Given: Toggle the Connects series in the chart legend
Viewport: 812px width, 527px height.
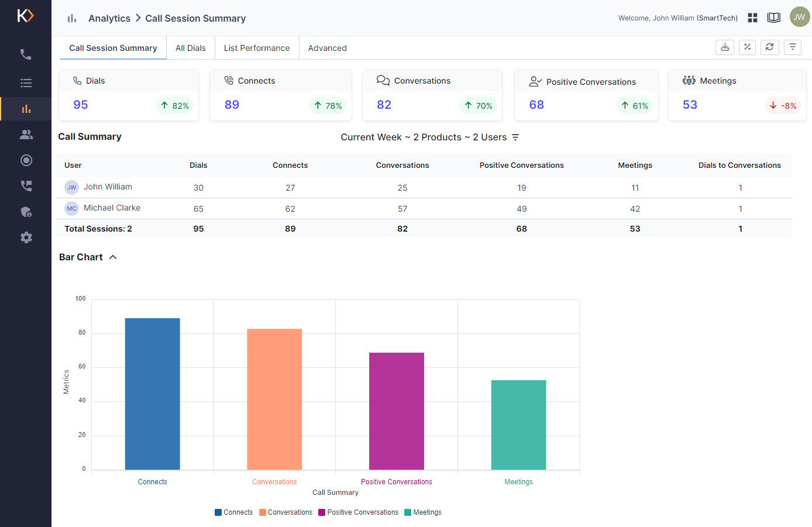Looking at the screenshot, I should [x=233, y=512].
